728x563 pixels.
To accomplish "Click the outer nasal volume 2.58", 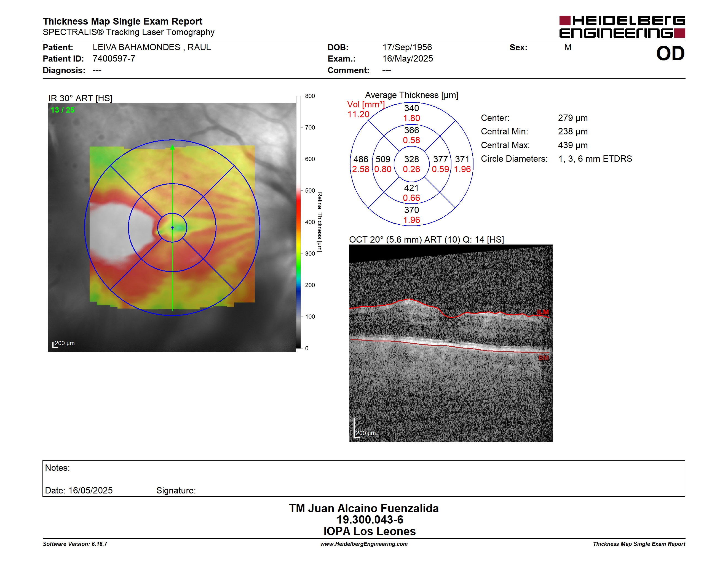I will click(361, 169).
